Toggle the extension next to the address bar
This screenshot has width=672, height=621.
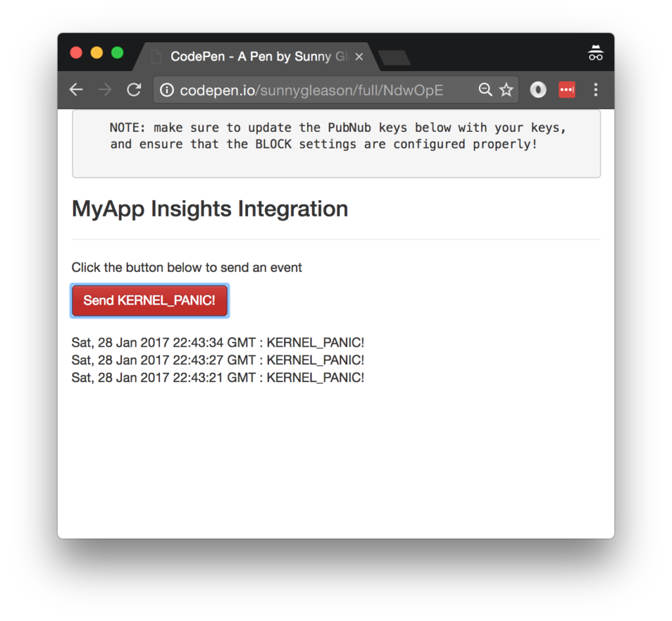537,90
